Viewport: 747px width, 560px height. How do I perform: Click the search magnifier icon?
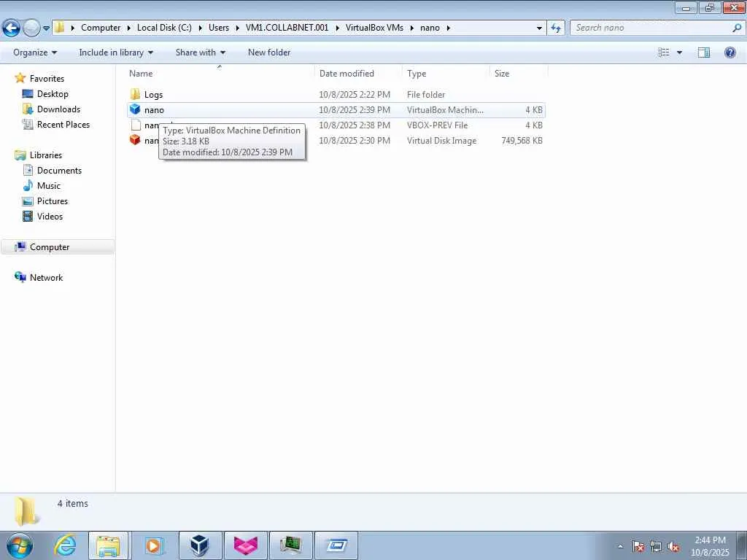pos(737,28)
